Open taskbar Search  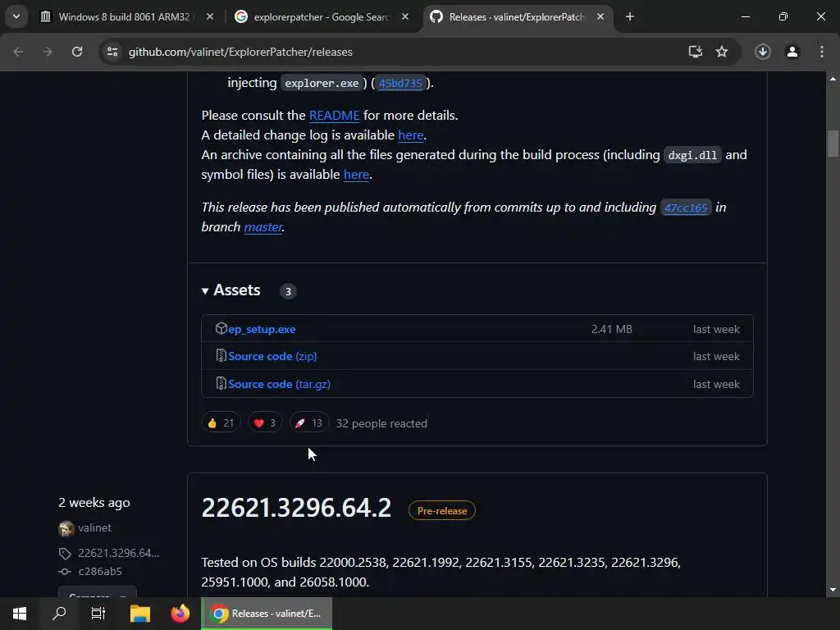[x=59, y=614]
